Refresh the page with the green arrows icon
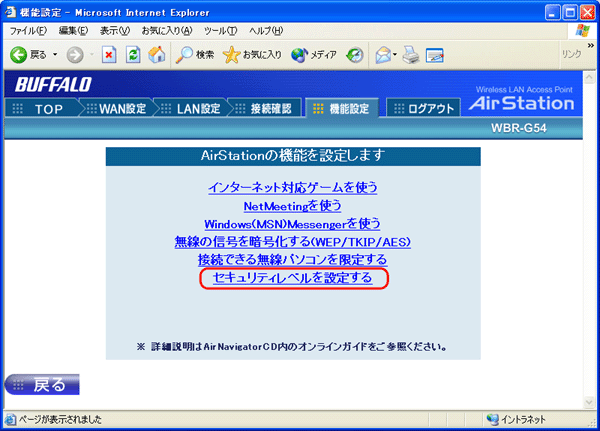600x431 pixels. [x=133, y=55]
